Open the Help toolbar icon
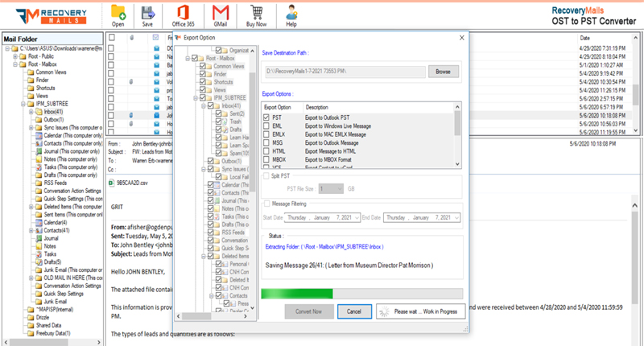Viewport: 644px width, 346px height. click(x=291, y=13)
